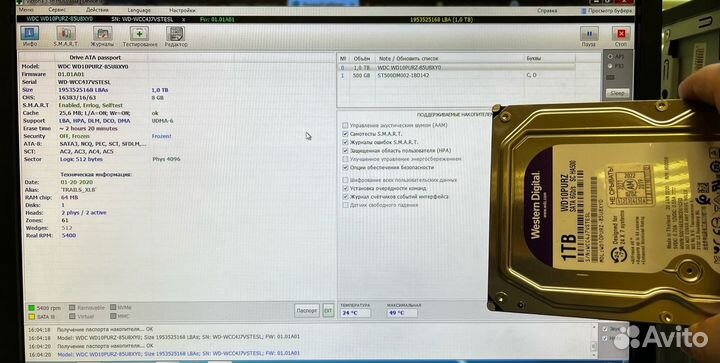
Task: Open the Журналы logs section
Action: pos(102,36)
